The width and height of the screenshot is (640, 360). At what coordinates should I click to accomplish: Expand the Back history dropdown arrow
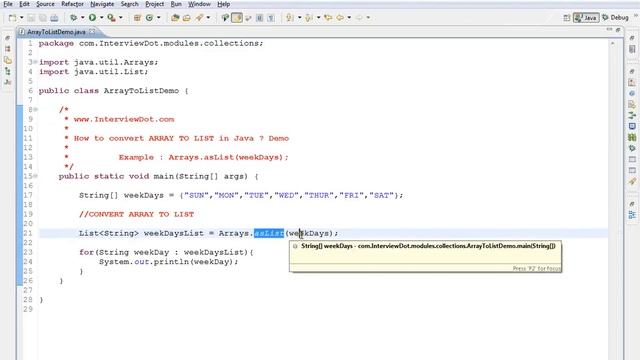(x=349, y=18)
